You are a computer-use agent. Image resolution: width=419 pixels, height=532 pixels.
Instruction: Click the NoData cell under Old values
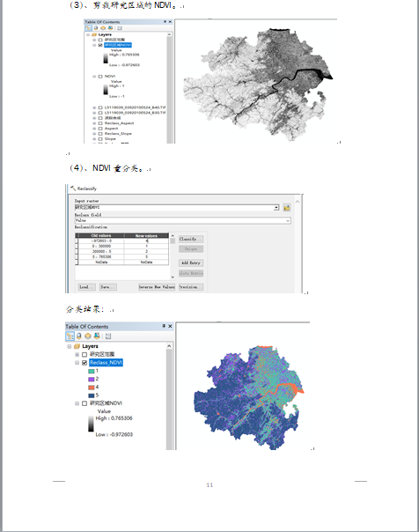coord(101,262)
